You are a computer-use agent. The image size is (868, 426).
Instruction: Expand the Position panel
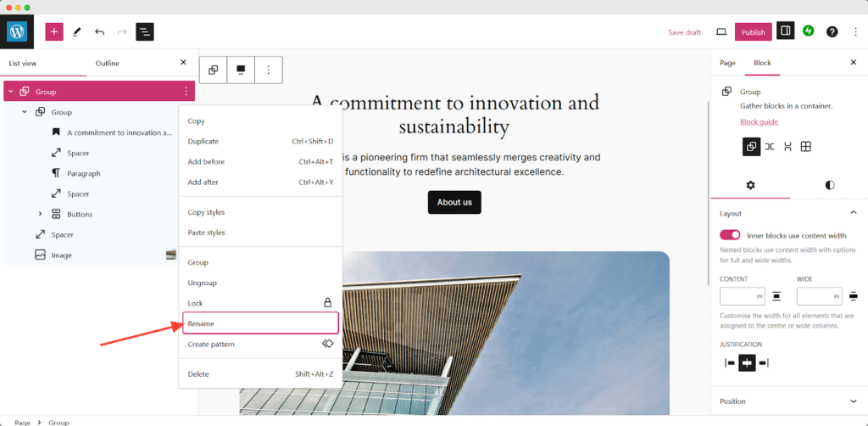click(853, 401)
